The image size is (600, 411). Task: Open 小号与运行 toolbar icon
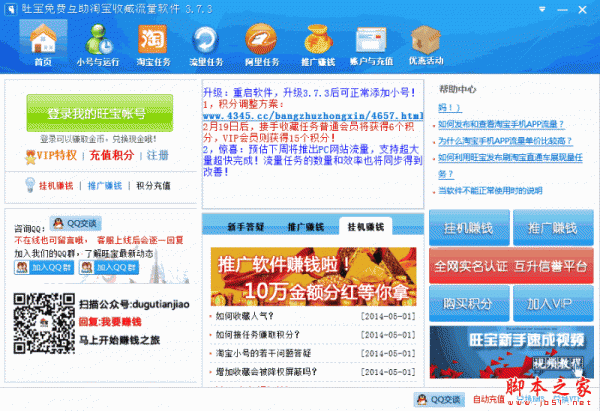coord(98,44)
